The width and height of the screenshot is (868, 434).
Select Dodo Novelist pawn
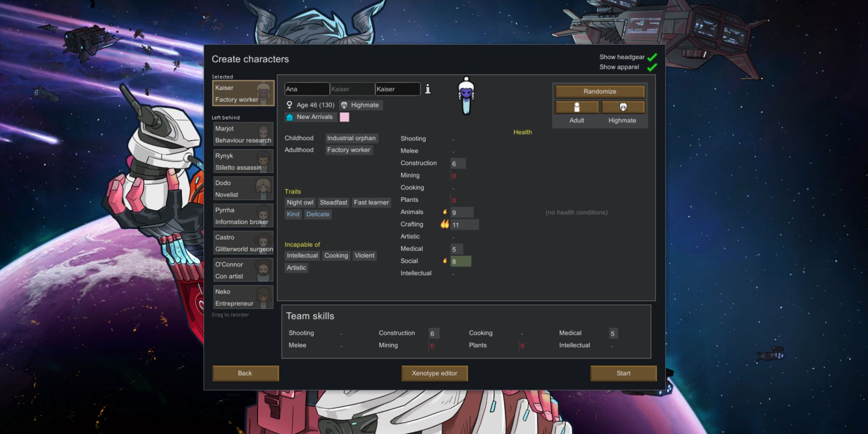tap(243, 189)
